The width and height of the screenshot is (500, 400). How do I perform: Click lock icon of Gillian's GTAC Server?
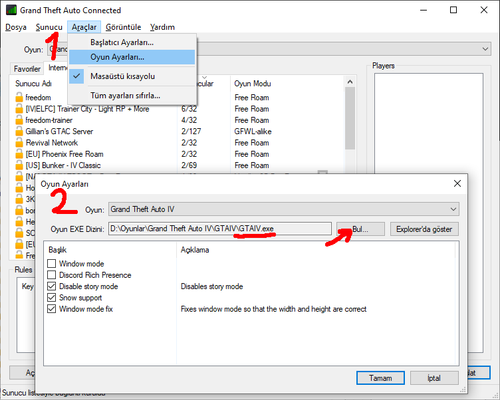[19, 131]
